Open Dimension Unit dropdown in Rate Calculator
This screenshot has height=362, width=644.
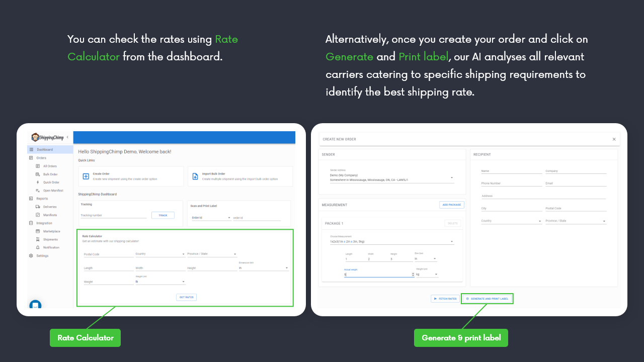tap(264, 267)
